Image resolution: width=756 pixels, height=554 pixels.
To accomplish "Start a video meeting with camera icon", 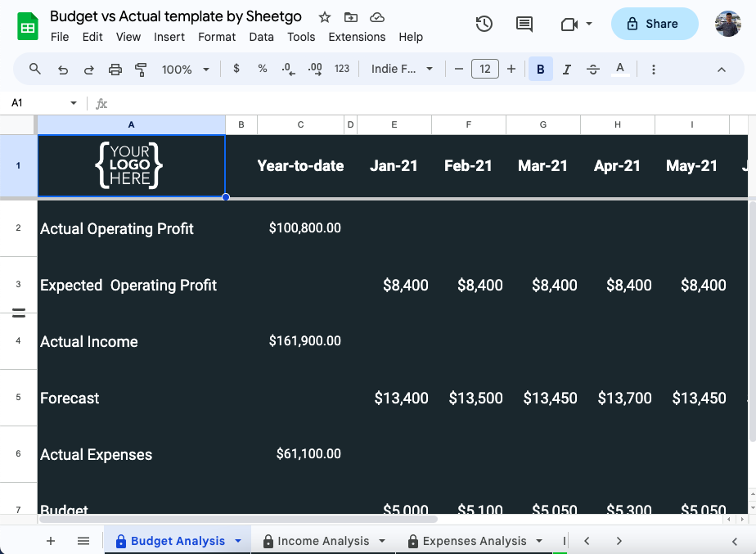I will 569,24.
